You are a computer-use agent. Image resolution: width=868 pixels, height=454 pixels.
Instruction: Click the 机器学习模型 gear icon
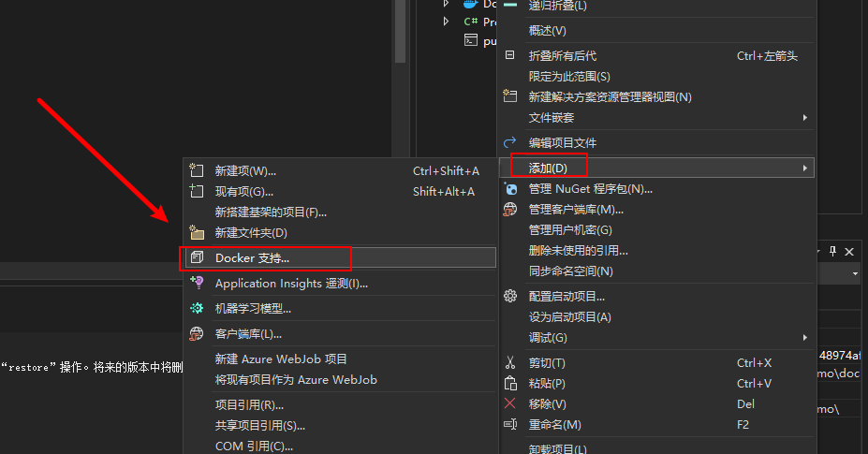[x=197, y=308]
